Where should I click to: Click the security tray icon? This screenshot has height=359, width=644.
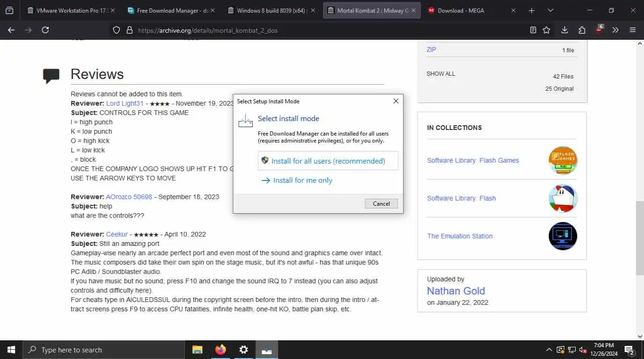pos(560,350)
